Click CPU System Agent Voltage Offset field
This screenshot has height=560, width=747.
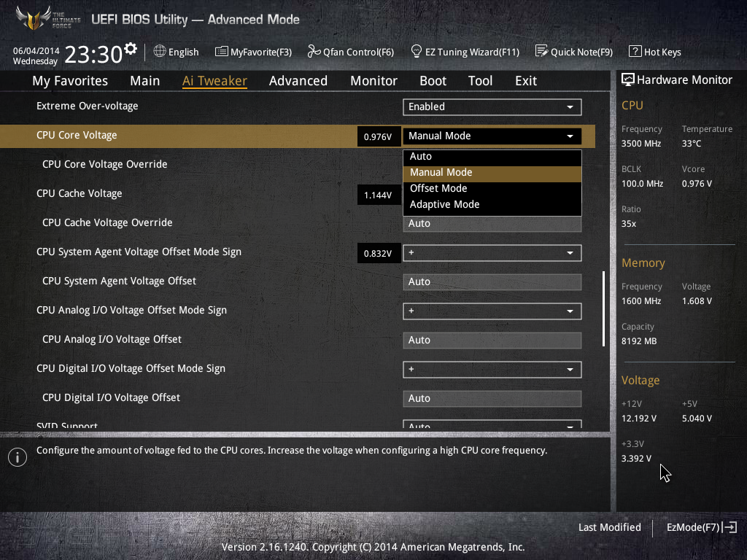492,282
